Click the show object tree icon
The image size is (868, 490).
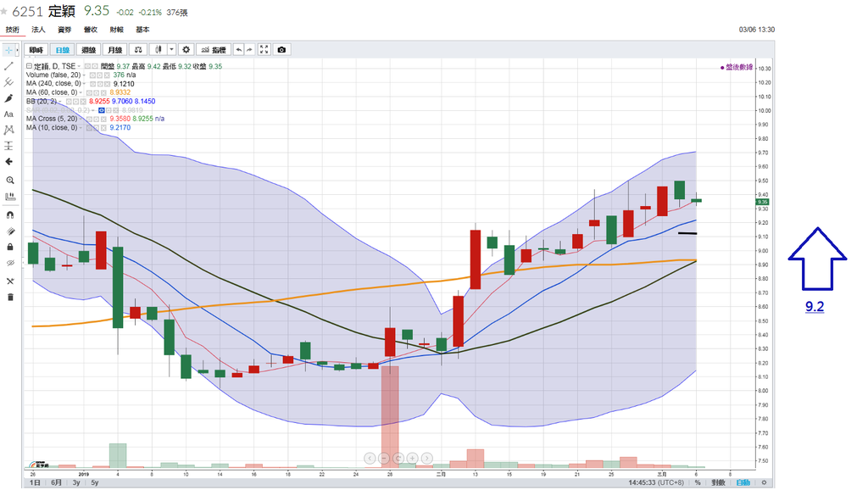(10, 281)
